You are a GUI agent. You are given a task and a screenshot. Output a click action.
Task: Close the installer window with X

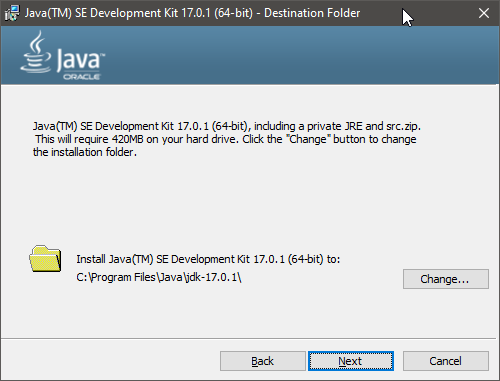point(484,13)
